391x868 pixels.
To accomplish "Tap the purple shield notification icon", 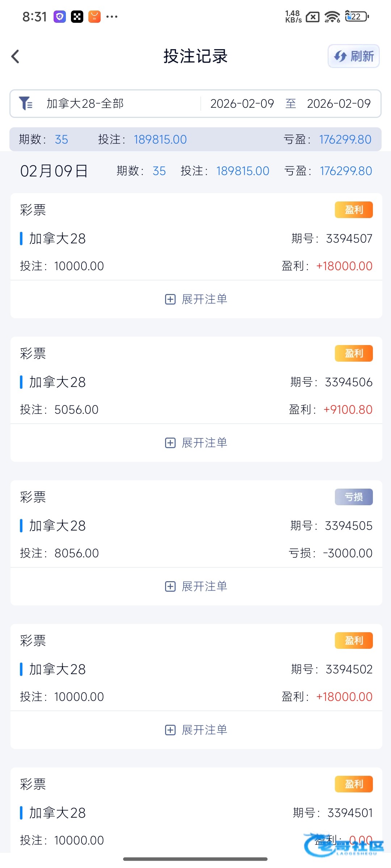I will (x=60, y=17).
